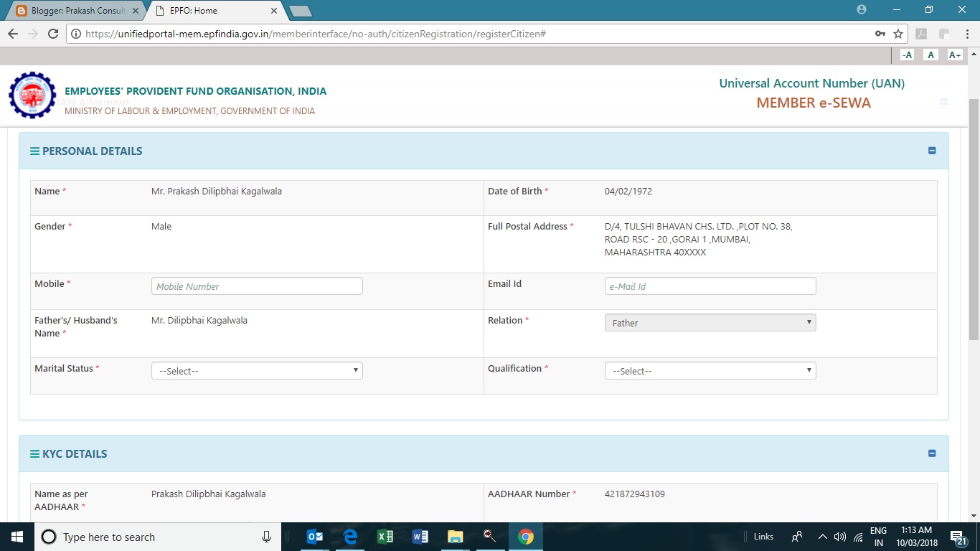Click the EPFO organisation logo
This screenshot has height=551, width=980.
[x=32, y=95]
